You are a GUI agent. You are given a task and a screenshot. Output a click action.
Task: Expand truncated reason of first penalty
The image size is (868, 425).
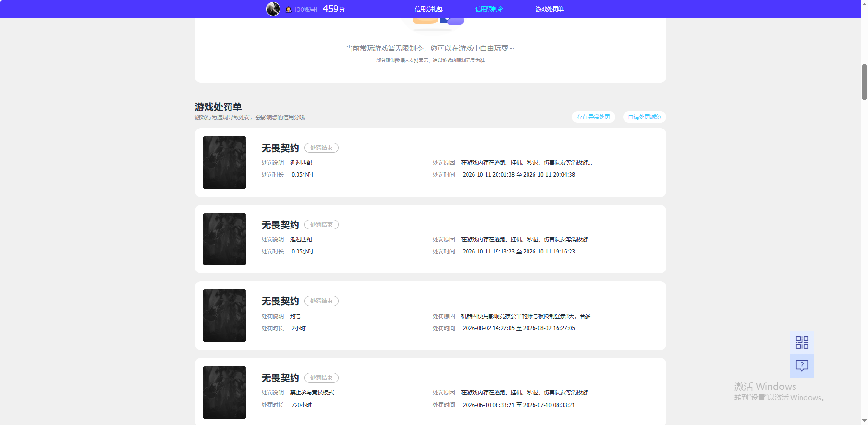pyautogui.click(x=527, y=163)
